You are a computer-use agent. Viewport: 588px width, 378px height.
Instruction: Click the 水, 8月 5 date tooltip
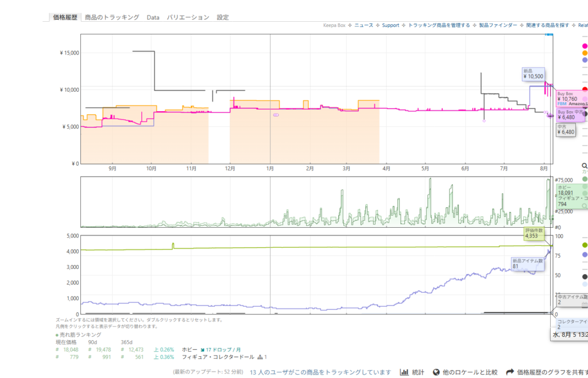point(570,334)
